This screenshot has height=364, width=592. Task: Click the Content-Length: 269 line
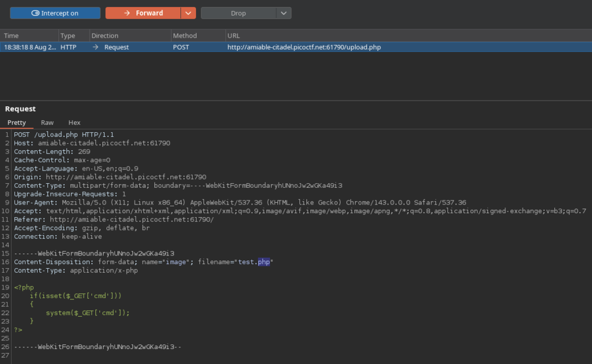tap(52, 151)
